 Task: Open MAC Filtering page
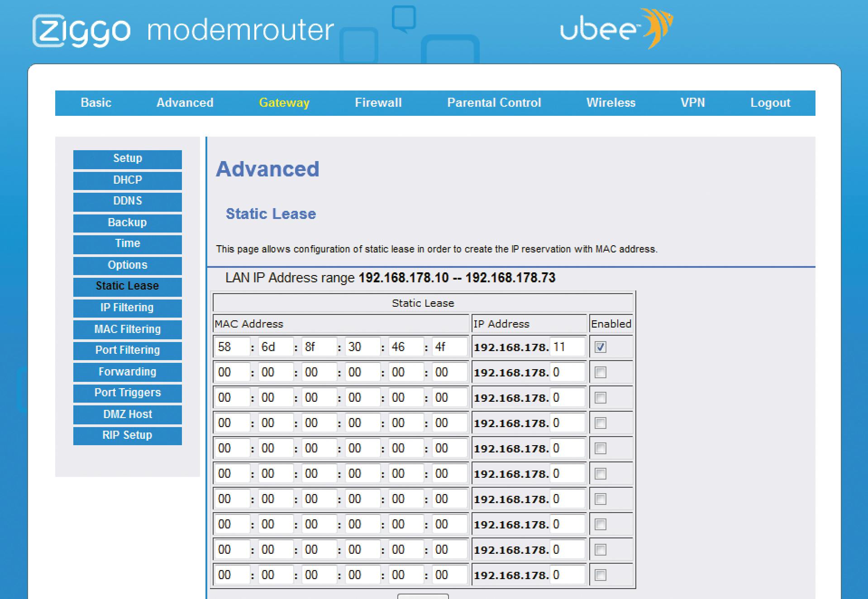tap(128, 329)
